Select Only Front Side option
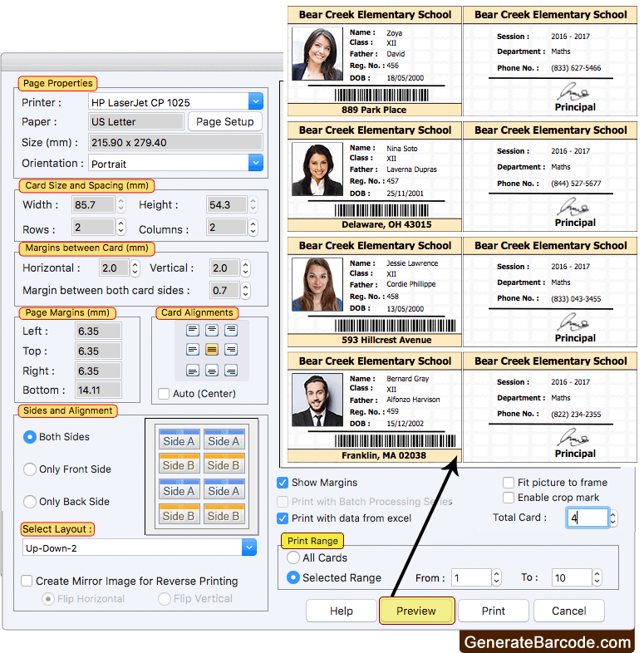 click(30, 469)
